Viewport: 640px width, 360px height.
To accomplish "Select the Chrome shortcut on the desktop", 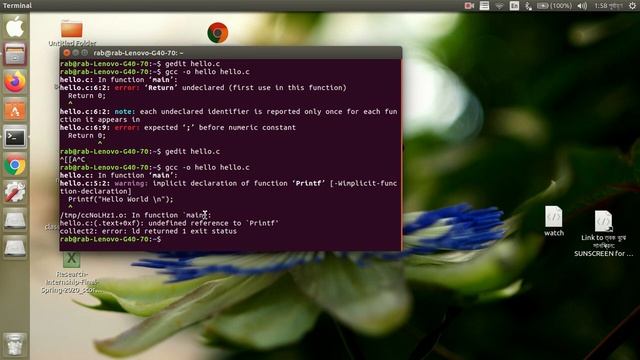I will tap(218, 33).
